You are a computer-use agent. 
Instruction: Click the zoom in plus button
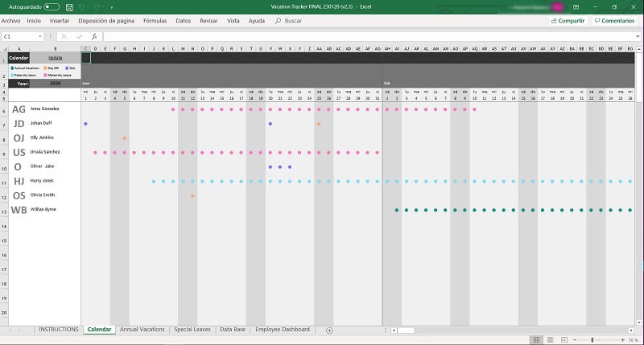coord(623,340)
